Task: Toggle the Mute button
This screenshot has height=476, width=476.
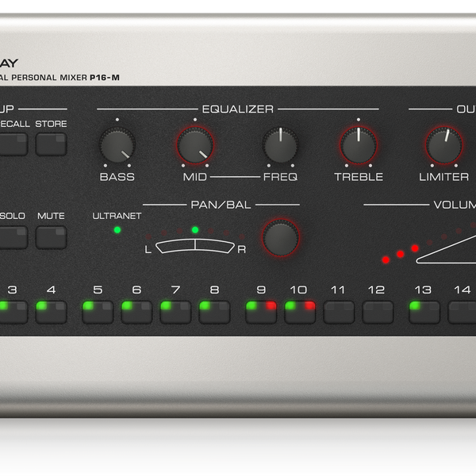Action: coord(51,236)
